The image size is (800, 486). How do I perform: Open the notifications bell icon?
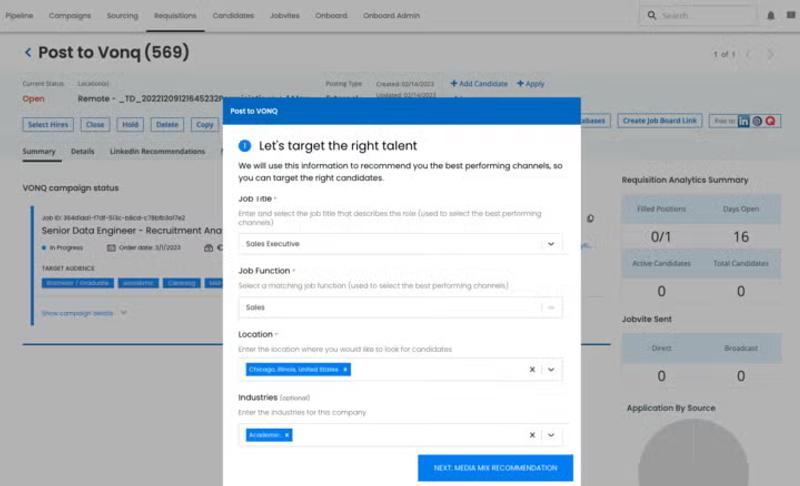tap(770, 16)
